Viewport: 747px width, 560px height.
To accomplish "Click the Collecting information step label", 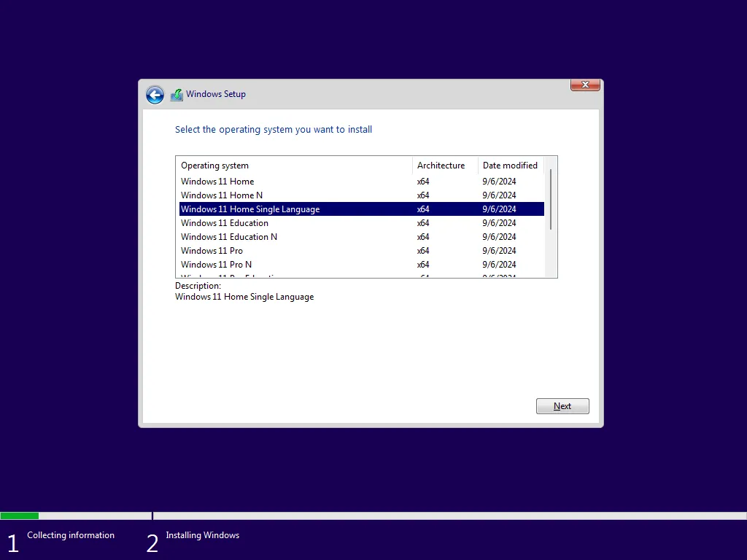I will click(x=70, y=534).
